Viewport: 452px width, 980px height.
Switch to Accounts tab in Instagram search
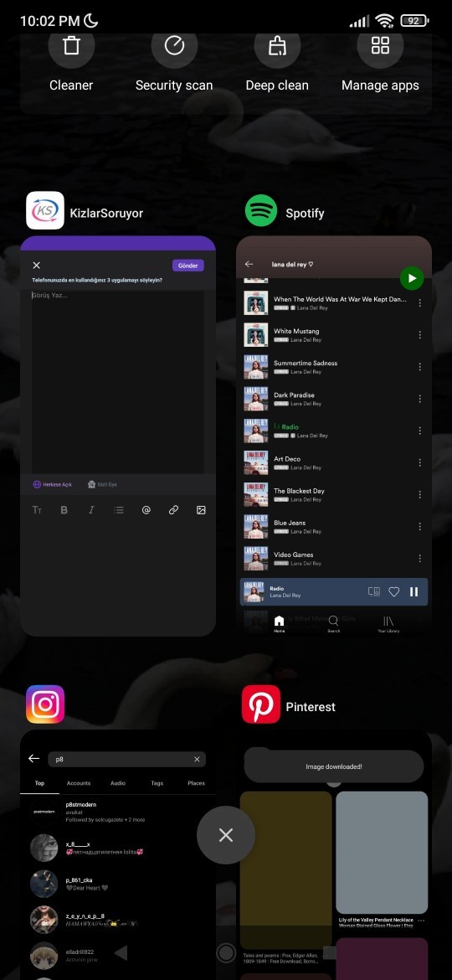point(79,783)
